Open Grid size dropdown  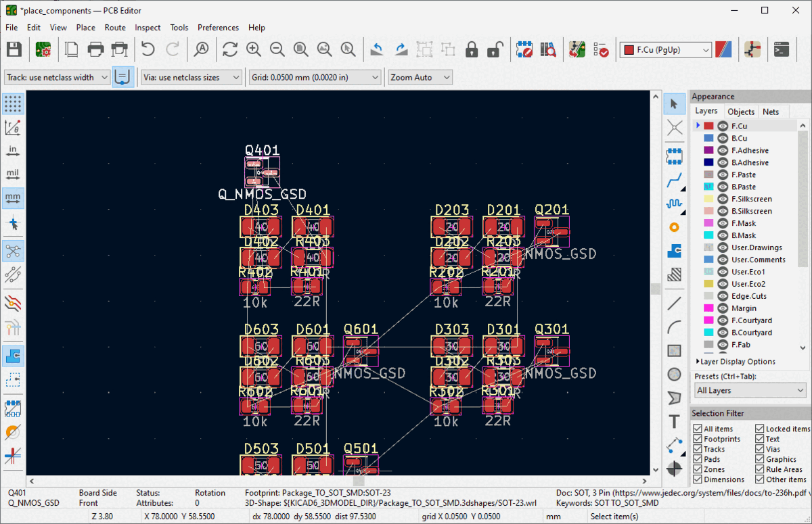tap(315, 78)
